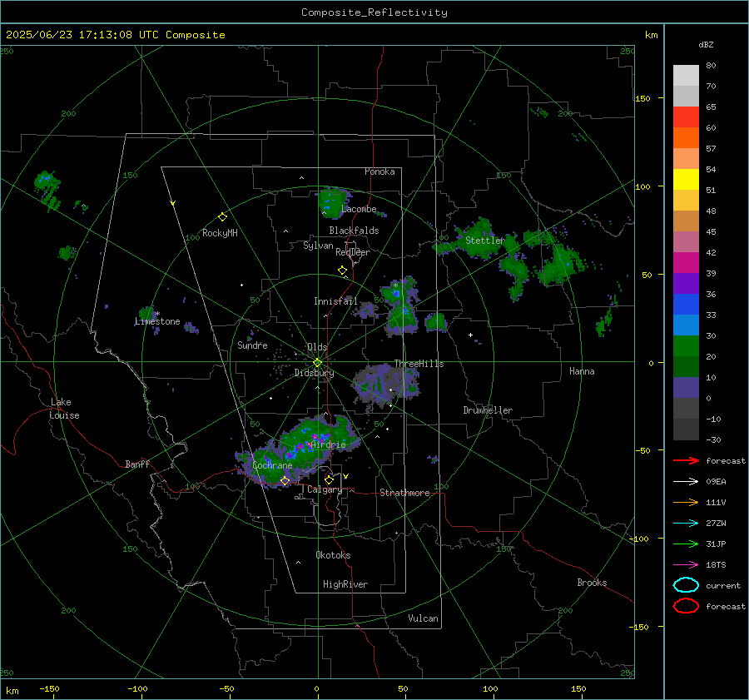Click the red forecast arrow in legend
Viewport: 749px width, 700px height.
point(686,460)
